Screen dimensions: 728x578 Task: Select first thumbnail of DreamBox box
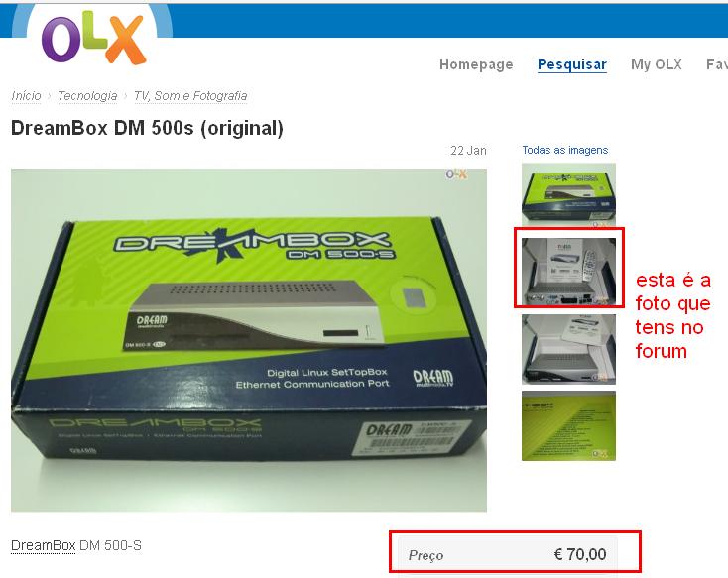coord(568,195)
